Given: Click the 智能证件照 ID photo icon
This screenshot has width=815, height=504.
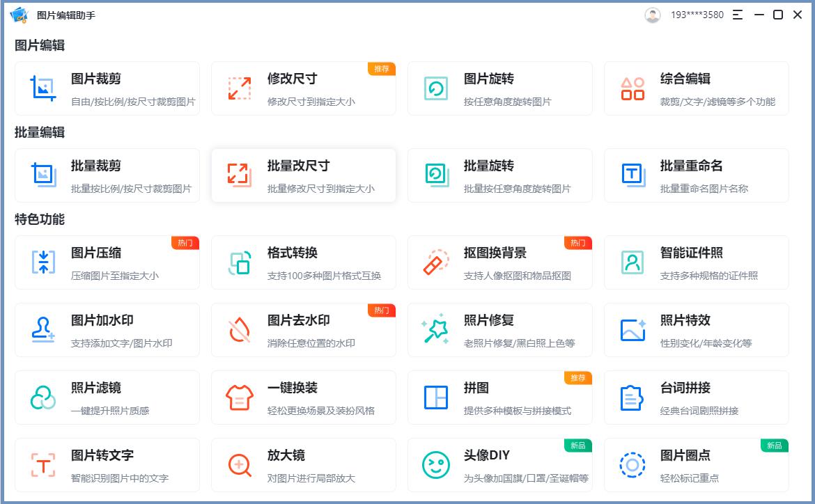Looking at the screenshot, I should [x=631, y=261].
